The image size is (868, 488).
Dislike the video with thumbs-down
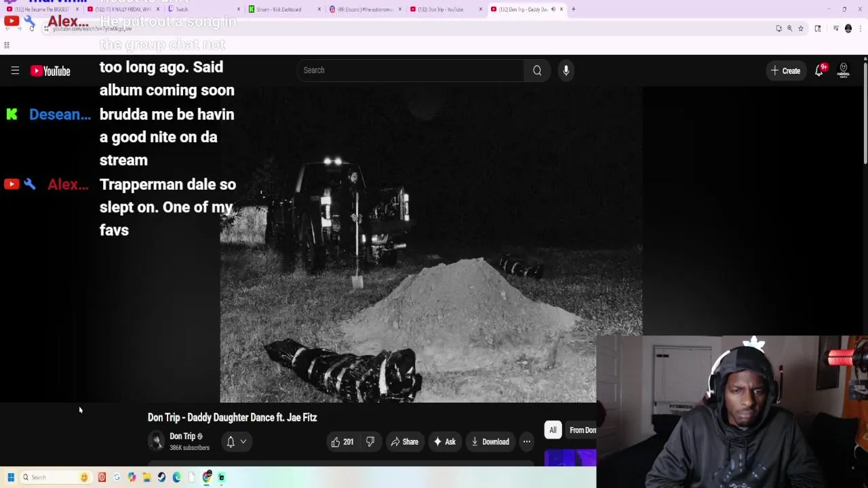pyautogui.click(x=370, y=442)
